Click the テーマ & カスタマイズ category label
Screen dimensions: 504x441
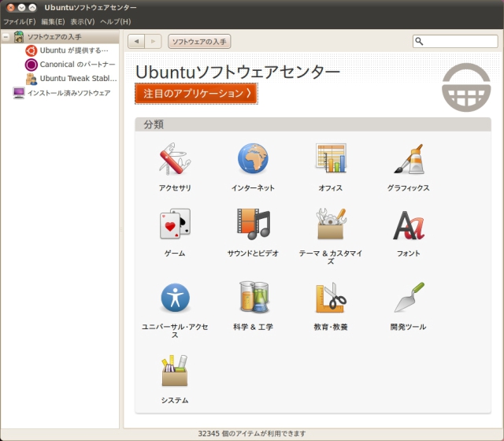pos(331,258)
